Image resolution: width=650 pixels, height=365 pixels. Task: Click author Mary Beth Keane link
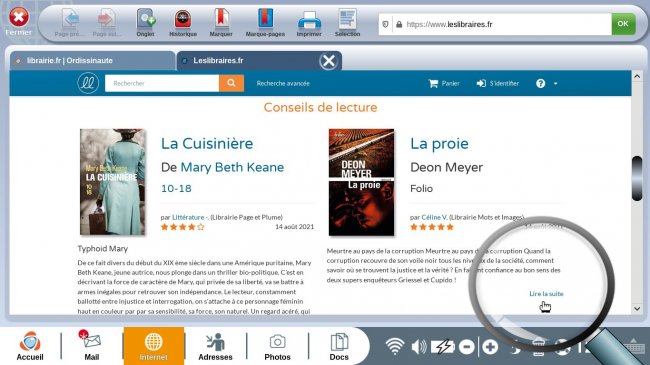click(x=232, y=167)
